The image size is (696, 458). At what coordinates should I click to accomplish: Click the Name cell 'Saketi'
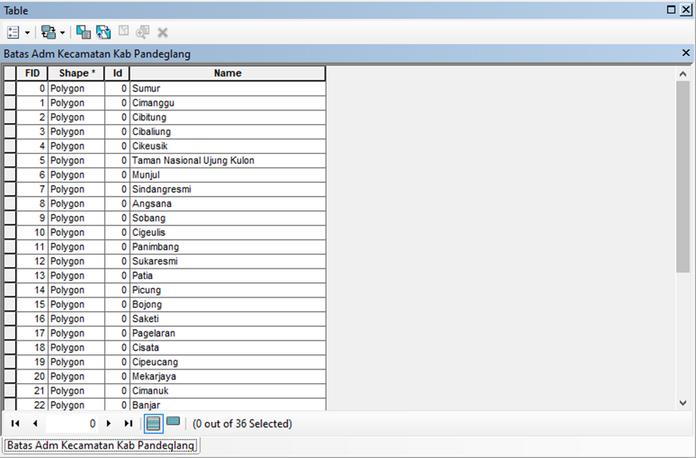tap(228, 319)
